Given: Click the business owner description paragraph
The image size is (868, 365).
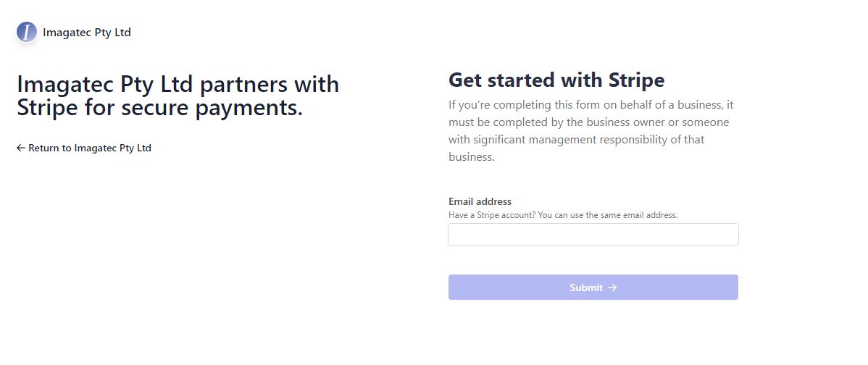Looking at the screenshot, I should [591, 130].
